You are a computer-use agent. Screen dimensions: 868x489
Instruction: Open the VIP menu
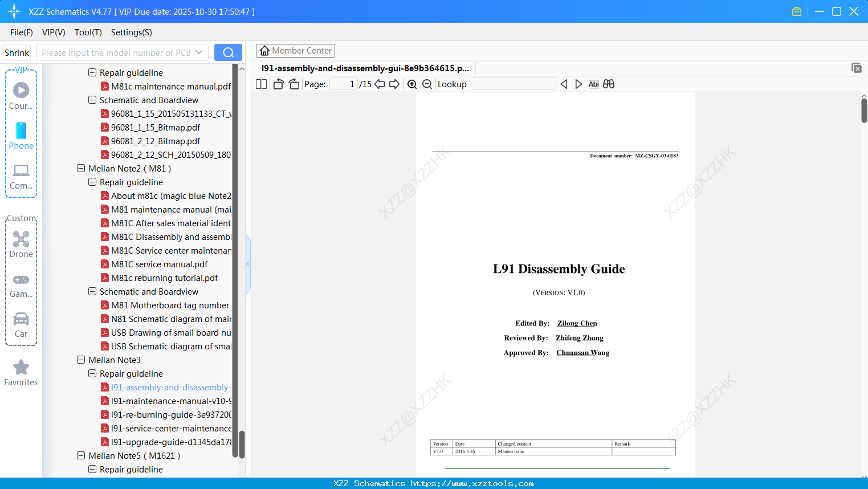pos(53,32)
